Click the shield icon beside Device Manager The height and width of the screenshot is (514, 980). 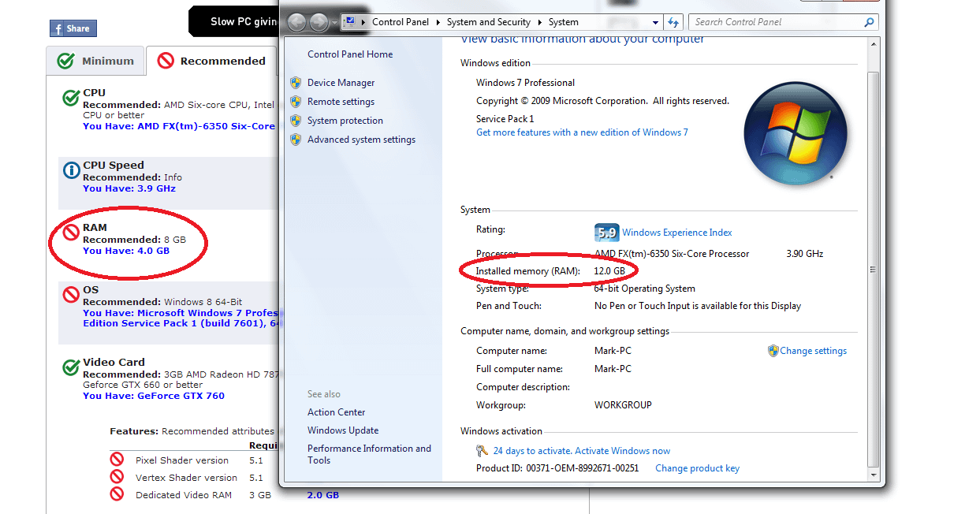[x=296, y=83]
